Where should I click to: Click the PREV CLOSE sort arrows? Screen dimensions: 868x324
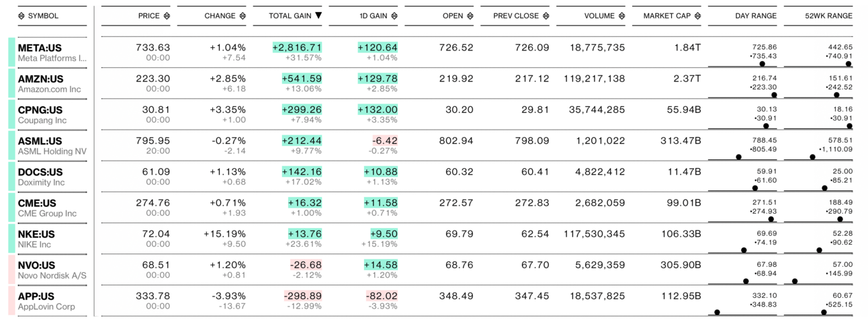pos(546,15)
